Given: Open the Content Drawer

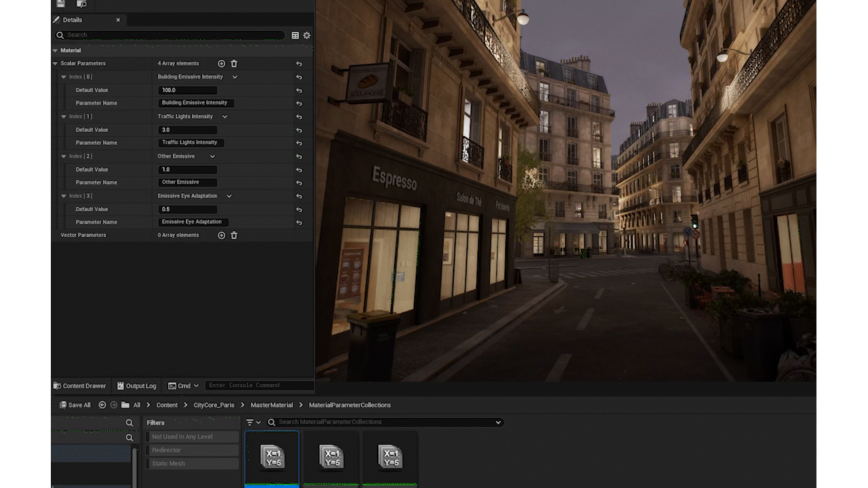Looking at the screenshot, I should (80, 386).
